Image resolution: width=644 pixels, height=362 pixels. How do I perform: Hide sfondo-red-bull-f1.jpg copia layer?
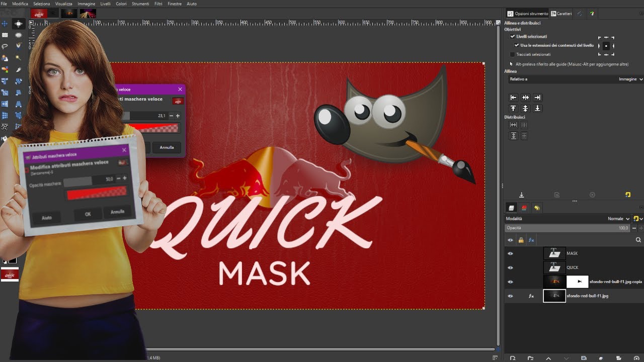510,282
